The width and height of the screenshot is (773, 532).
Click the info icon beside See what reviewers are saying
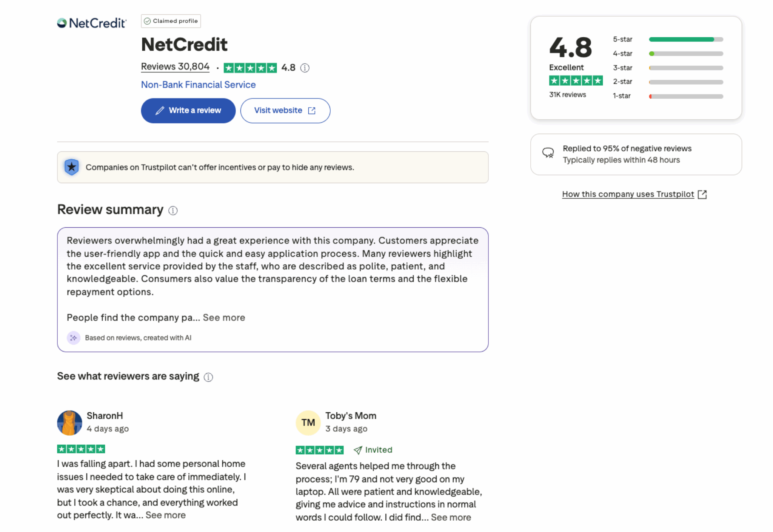click(208, 377)
